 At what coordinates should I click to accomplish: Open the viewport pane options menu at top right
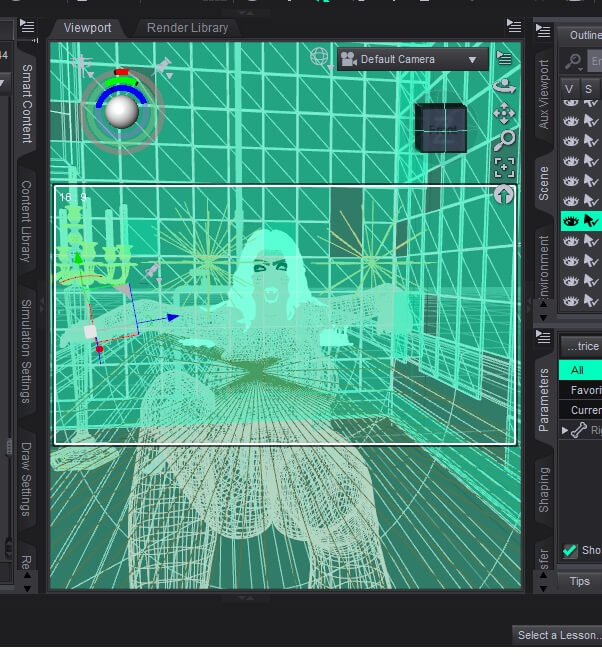point(514,27)
